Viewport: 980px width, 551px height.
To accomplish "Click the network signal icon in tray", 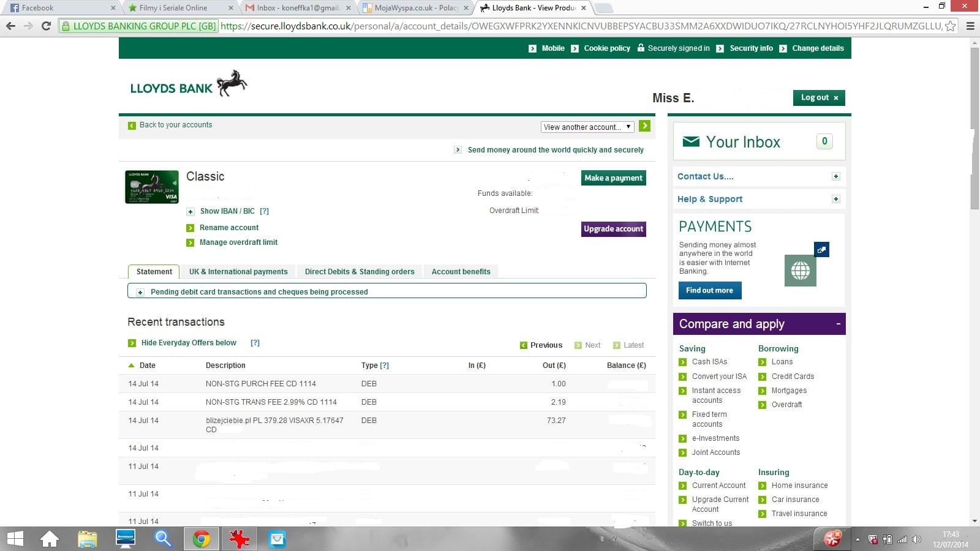I will point(902,539).
